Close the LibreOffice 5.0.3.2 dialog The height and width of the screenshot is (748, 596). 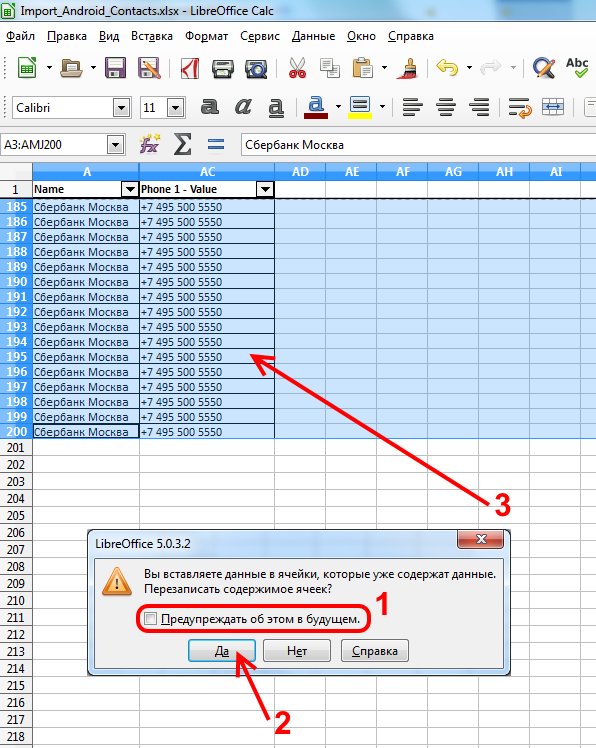(x=481, y=539)
